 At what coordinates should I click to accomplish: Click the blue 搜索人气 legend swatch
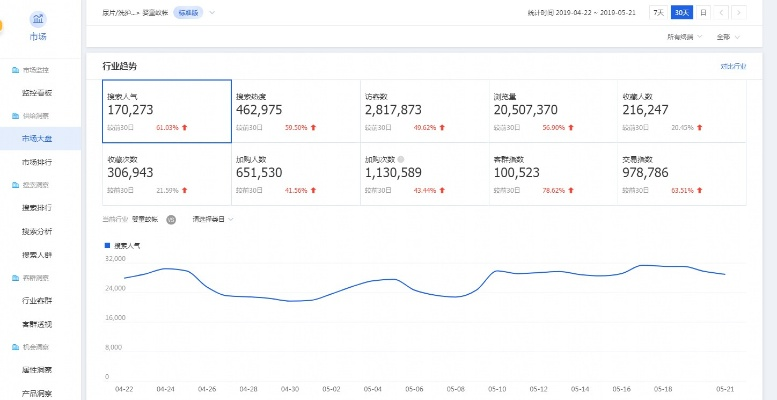click(x=107, y=244)
